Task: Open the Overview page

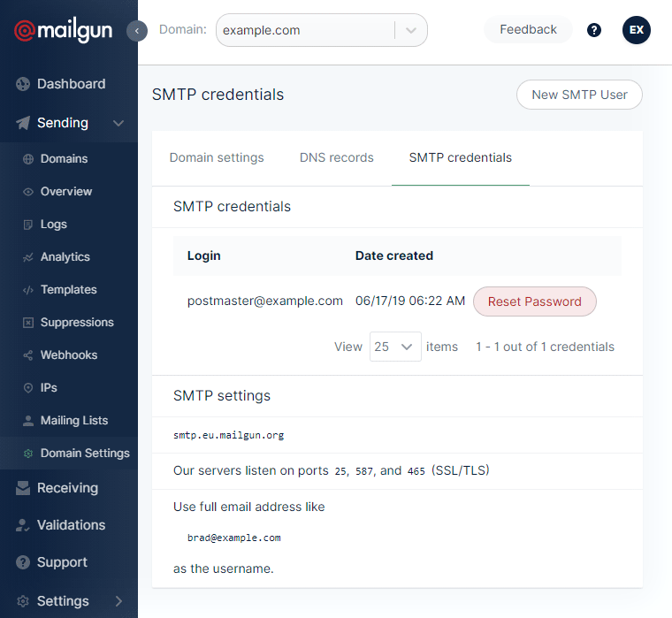Action: point(66,192)
